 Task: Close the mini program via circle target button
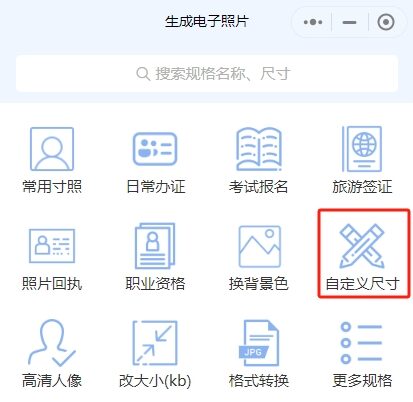point(386,22)
